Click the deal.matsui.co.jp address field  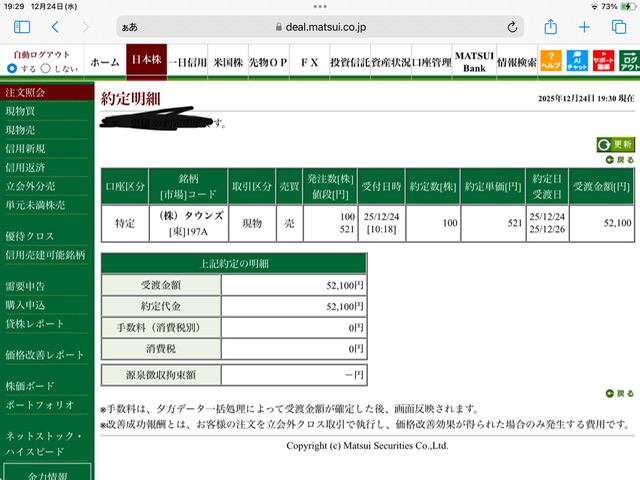(x=320, y=27)
